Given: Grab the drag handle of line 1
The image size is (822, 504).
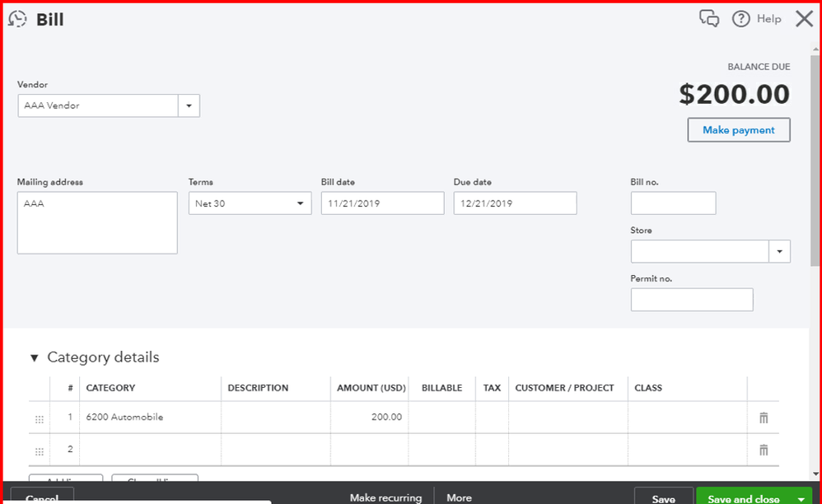Looking at the screenshot, I should tap(40, 418).
